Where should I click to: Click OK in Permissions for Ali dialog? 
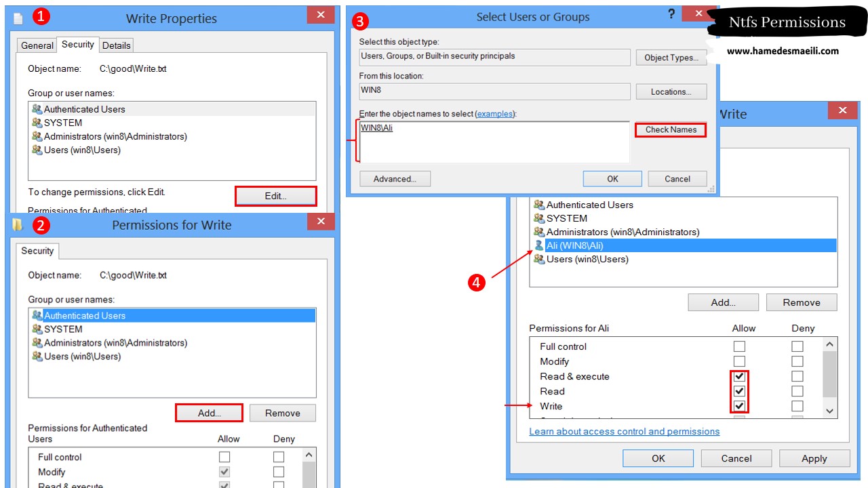click(x=658, y=458)
